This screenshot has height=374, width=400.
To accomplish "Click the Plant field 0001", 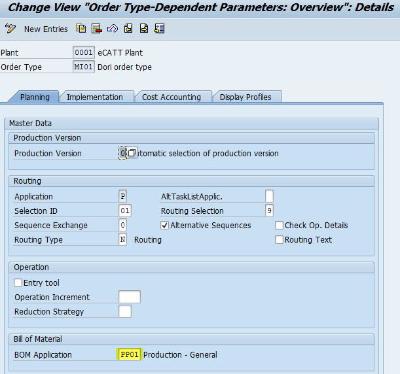I will click(x=84, y=52).
